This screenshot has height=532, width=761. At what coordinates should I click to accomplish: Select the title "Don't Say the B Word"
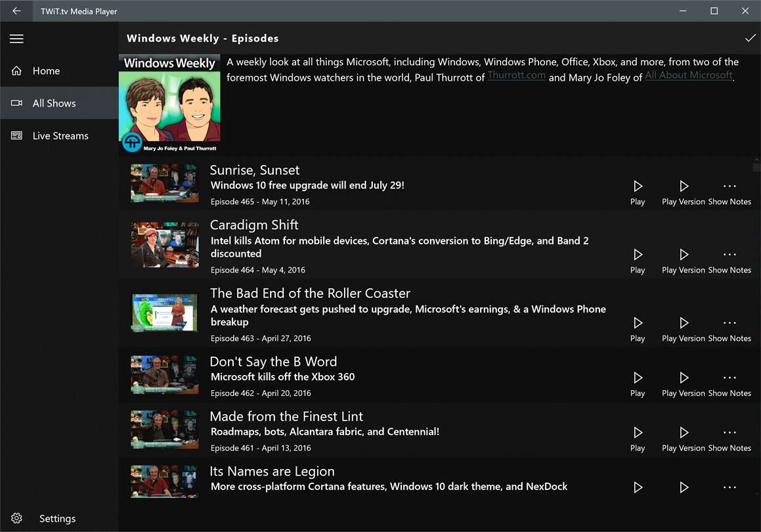click(x=273, y=362)
